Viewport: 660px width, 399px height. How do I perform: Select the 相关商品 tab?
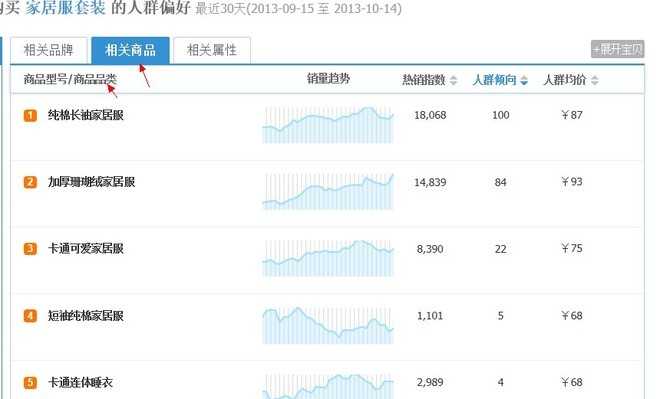(x=130, y=50)
